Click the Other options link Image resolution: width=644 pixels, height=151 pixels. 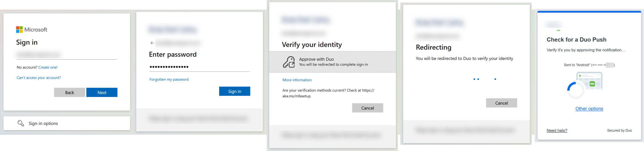click(x=589, y=109)
